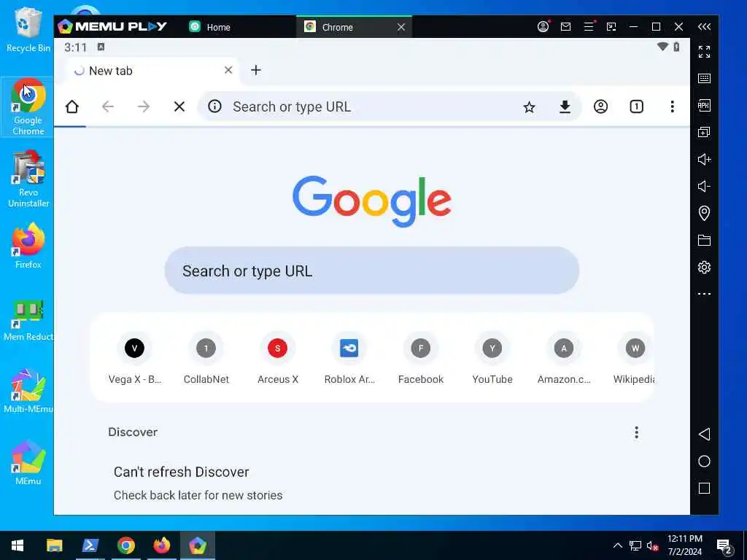Image resolution: width=747 pixels, height=560 pixels.
Task: Select Revo Uninstaller desktop icon
Action: [x=28, y=179]
